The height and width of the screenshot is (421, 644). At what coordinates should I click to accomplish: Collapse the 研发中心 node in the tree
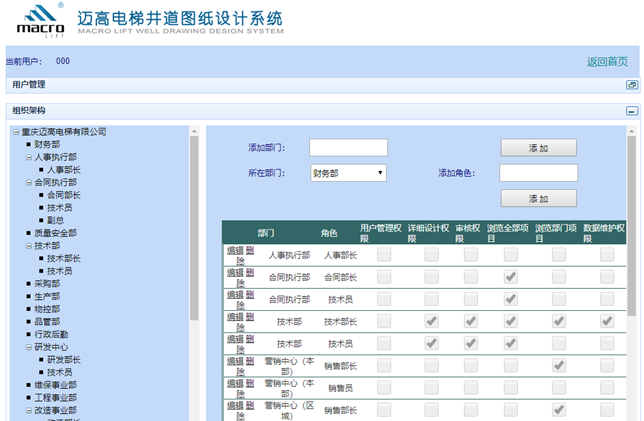pos(28,348)
